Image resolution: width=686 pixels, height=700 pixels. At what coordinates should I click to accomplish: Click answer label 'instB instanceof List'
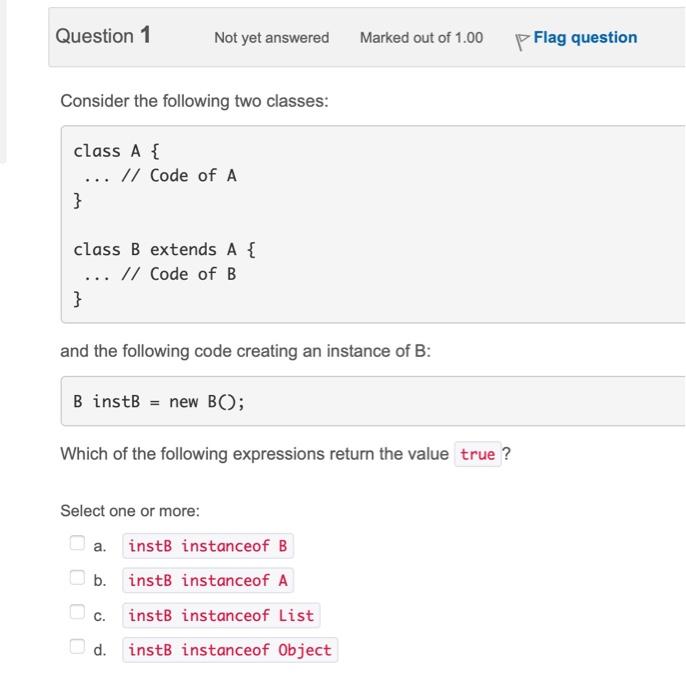tap(221, 615)
